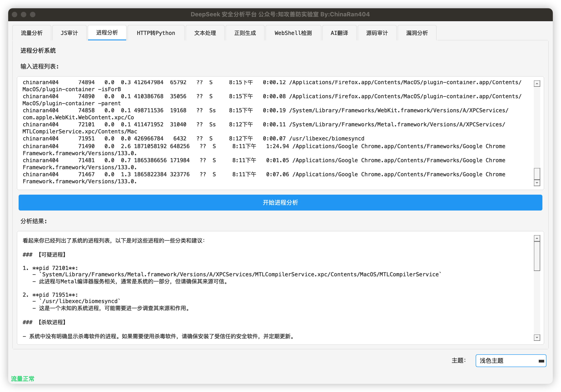Select the 进程分析 tab

pyautogui.click(x=107, y=33)
